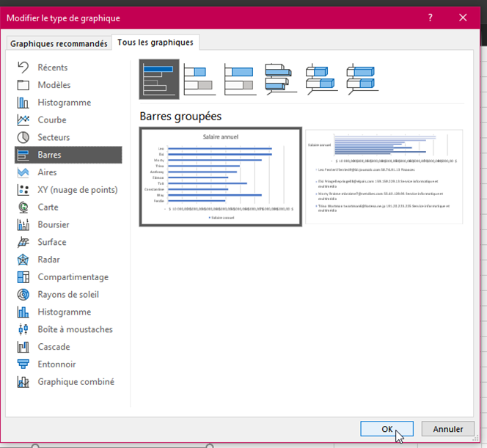Choose the Boîte à moustaches category
This screenshot has height=448, width=487.
(75, 329)
